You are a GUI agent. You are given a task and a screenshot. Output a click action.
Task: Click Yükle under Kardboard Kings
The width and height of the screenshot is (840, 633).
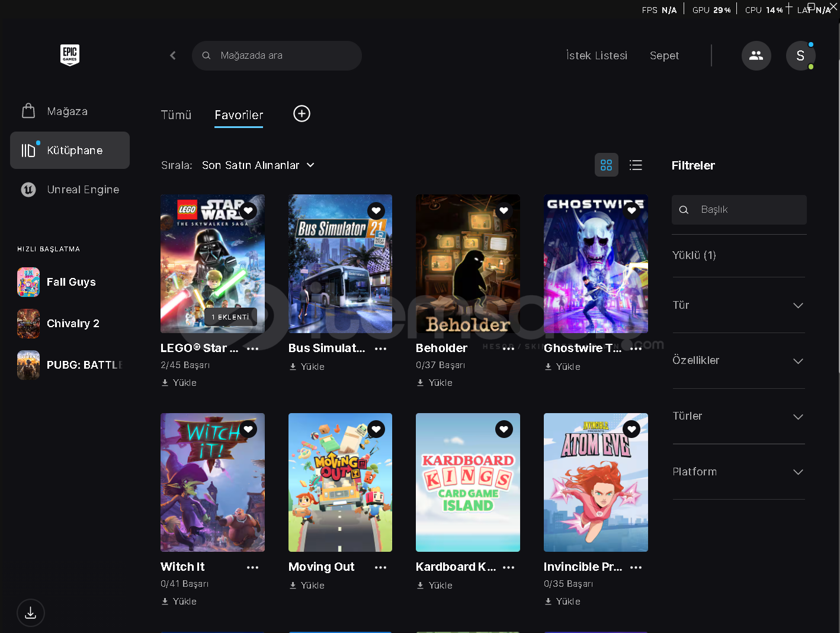[x=435, y=586]
